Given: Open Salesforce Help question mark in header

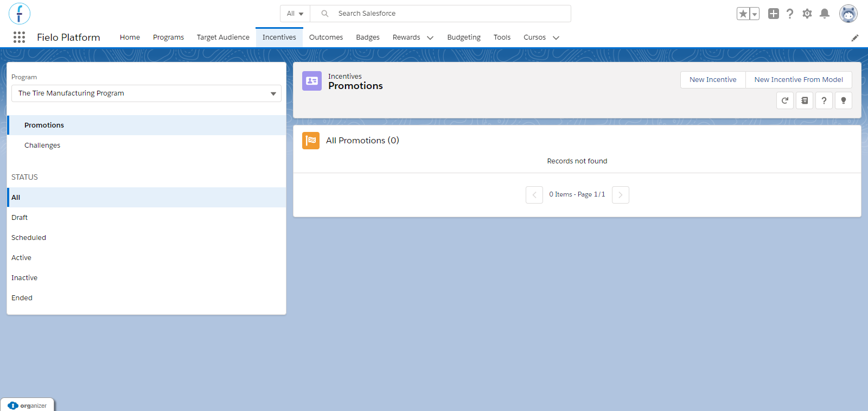Looking at the screenshot, I should coord(790,14).
